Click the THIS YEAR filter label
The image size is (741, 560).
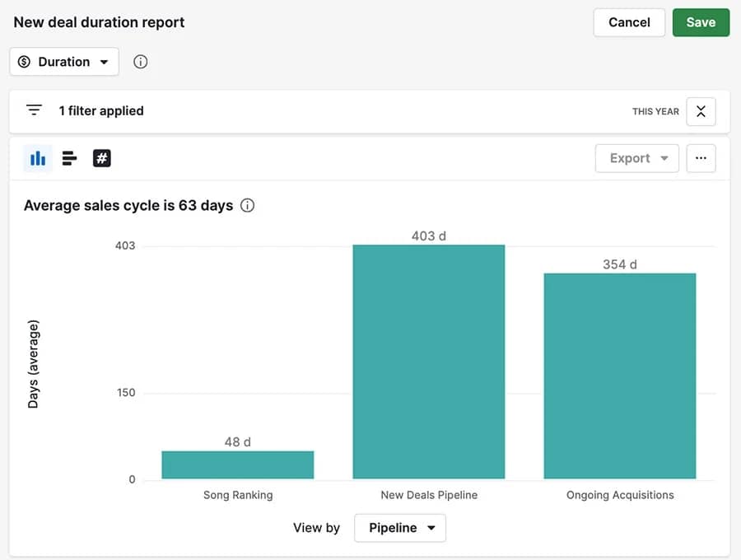point(655,110)
